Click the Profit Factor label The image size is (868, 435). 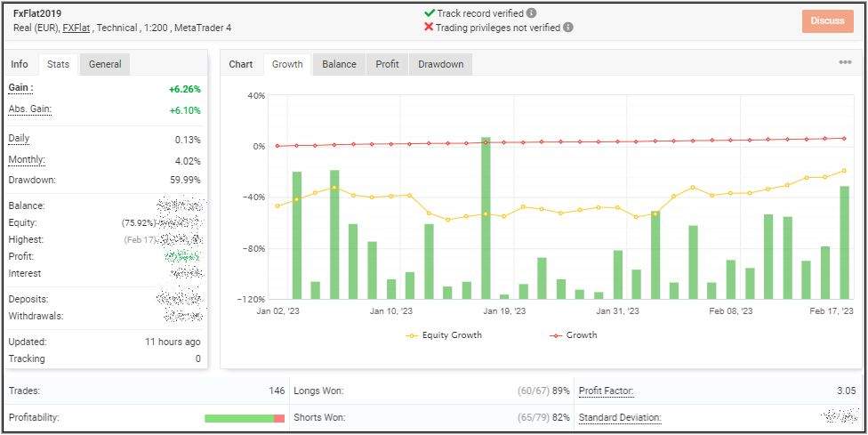606,391
